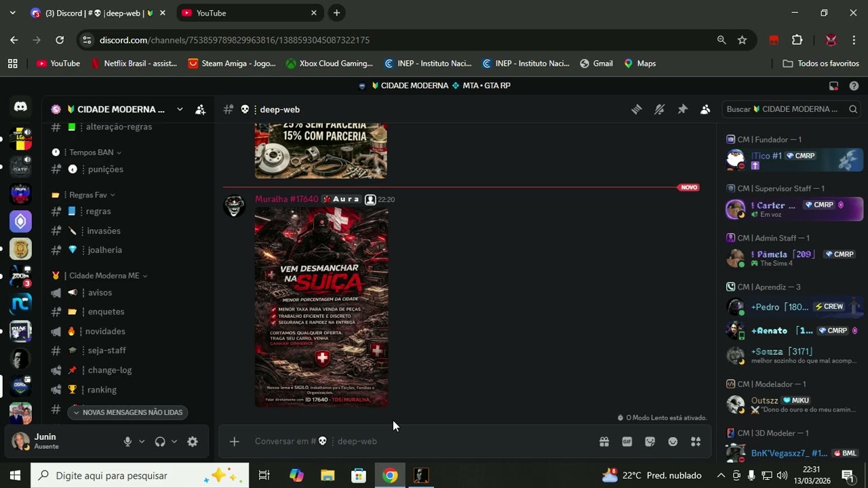Switch to the YouTube browser tab
Screen dimensions: 868x488
(x=250, y=13)
